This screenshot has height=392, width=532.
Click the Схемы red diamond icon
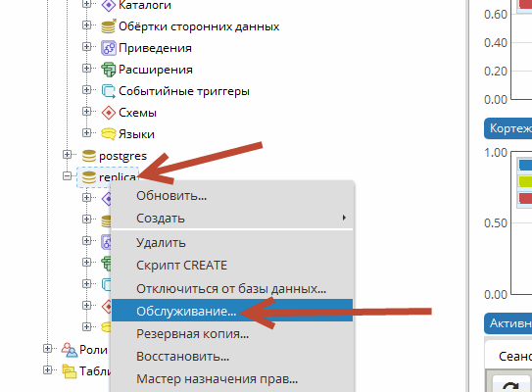click(x=109, y=113)
